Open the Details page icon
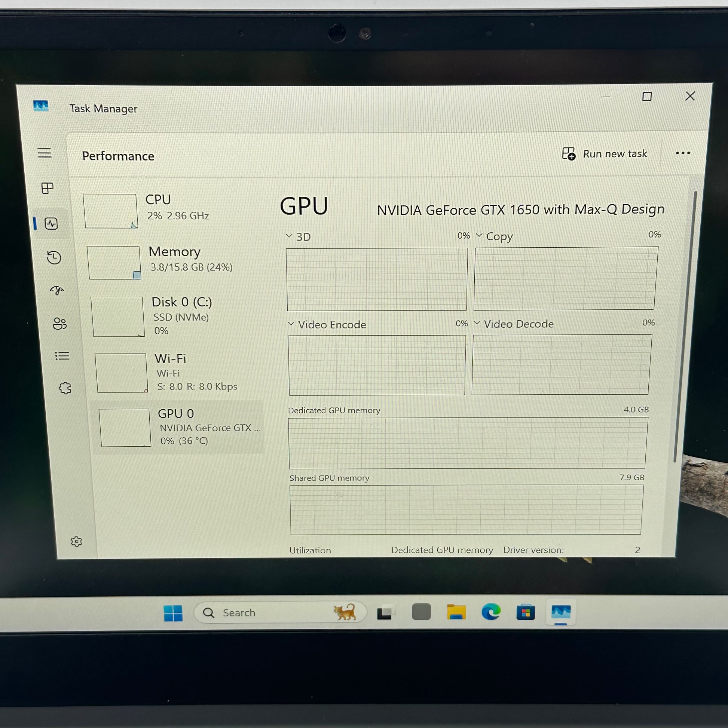 click(x=62, y=356)
